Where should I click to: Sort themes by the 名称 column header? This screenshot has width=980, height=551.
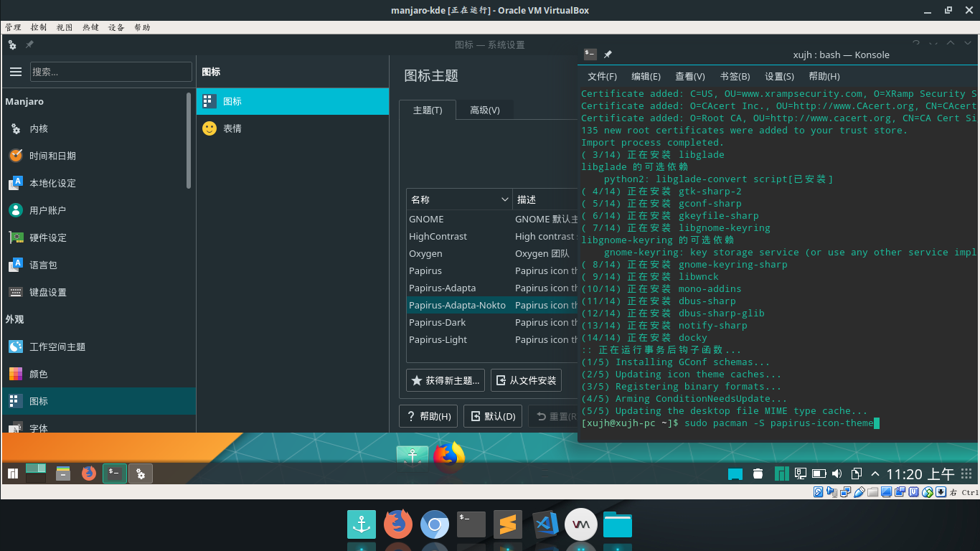pos(459,199)
